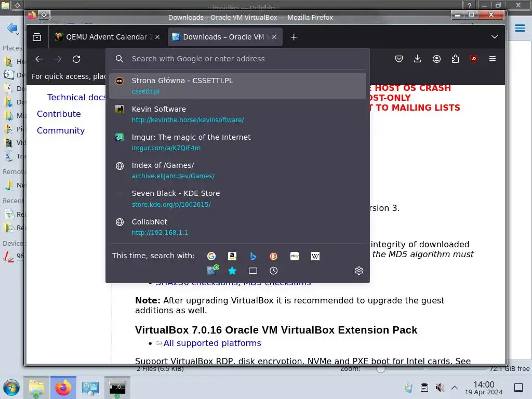Image resolution: width=532 pixels, height=399 pixels.
Task: Expand hidden system tray icons arrow
Action: 455,388
